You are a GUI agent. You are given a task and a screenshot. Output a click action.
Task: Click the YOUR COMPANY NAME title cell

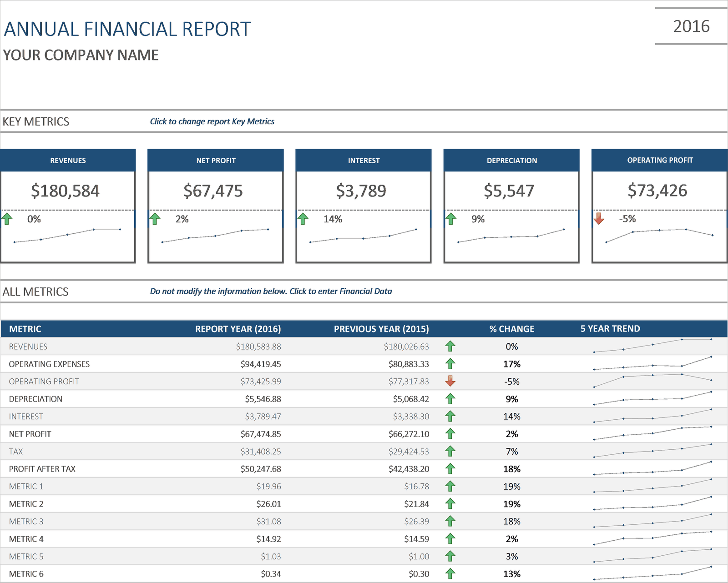pyautogui.click(x=81, y=55)
